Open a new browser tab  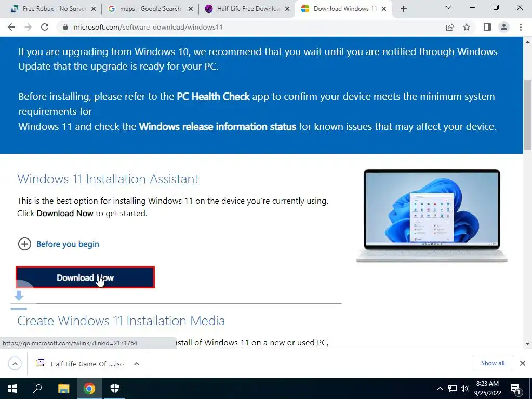(403, 9)
